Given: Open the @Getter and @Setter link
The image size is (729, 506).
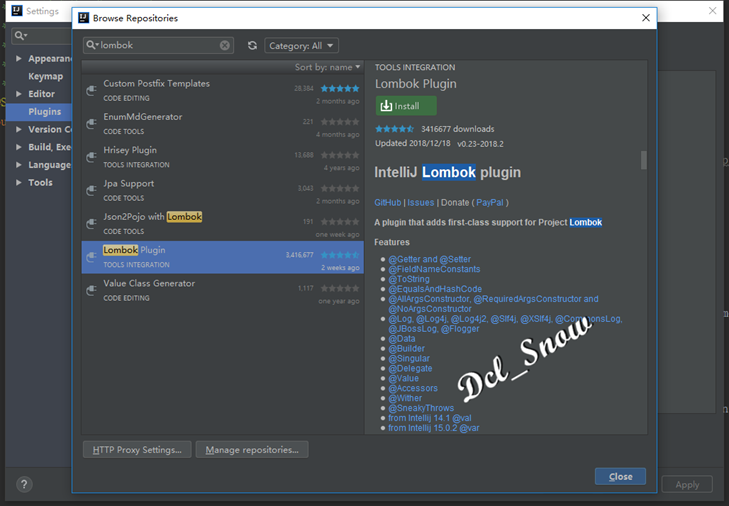Looking at the screenshot, I should [430, 259].
